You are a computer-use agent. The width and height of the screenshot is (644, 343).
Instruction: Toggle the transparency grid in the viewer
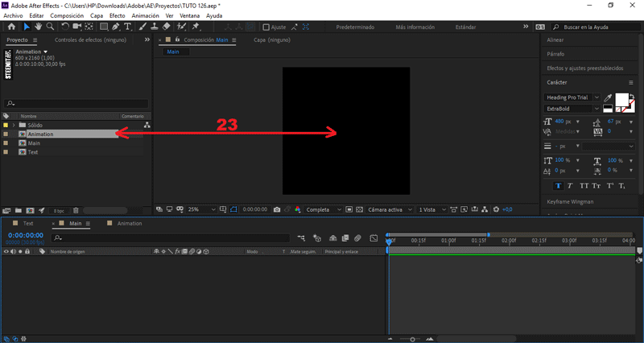(359, 209)
